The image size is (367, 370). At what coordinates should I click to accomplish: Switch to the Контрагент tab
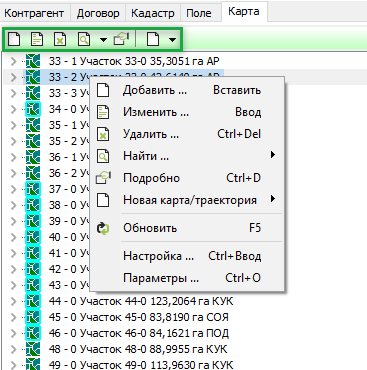(x=34, y=13)
